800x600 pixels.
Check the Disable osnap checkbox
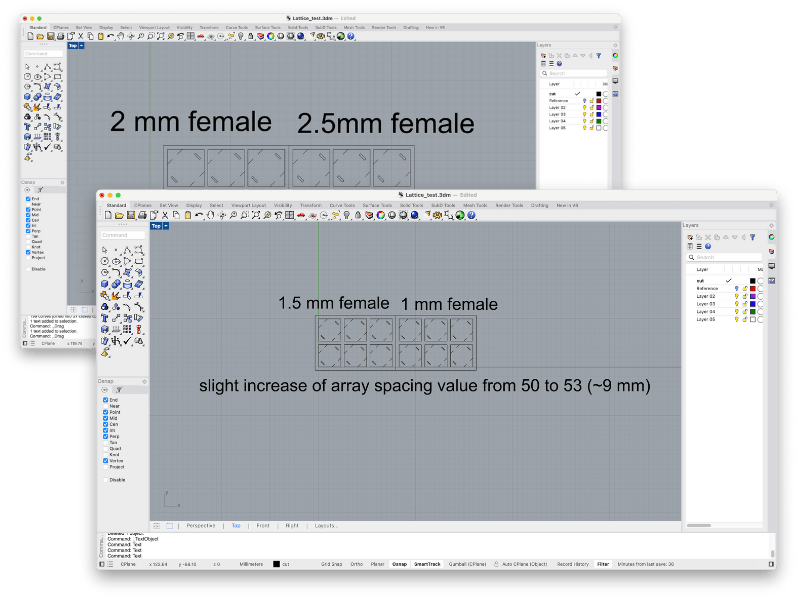click(106, 479)
